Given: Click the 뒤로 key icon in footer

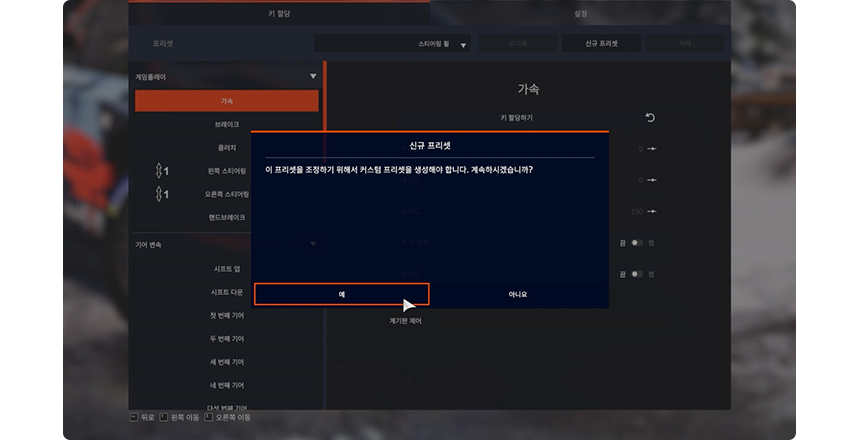Looking at the screenshot, I should pos(134,416).
